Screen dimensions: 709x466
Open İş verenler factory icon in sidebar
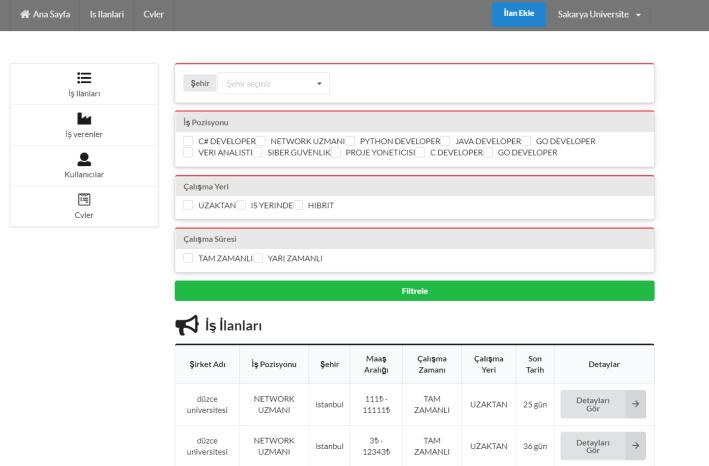point(84,118)
